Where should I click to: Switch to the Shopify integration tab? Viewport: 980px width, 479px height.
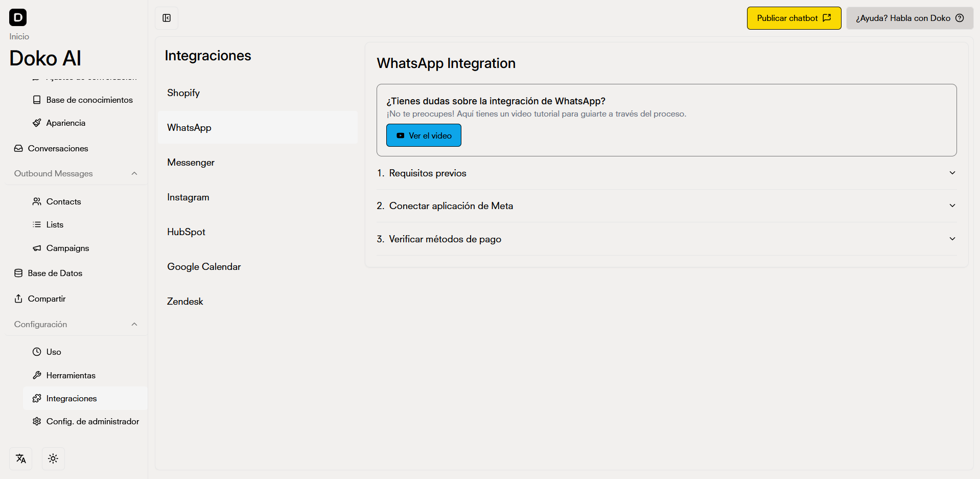click(183, 93)
